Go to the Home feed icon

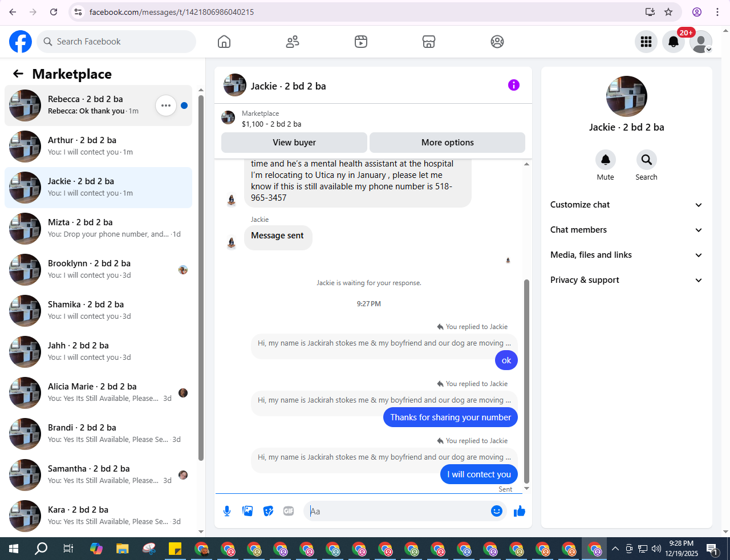pos(224,42)
